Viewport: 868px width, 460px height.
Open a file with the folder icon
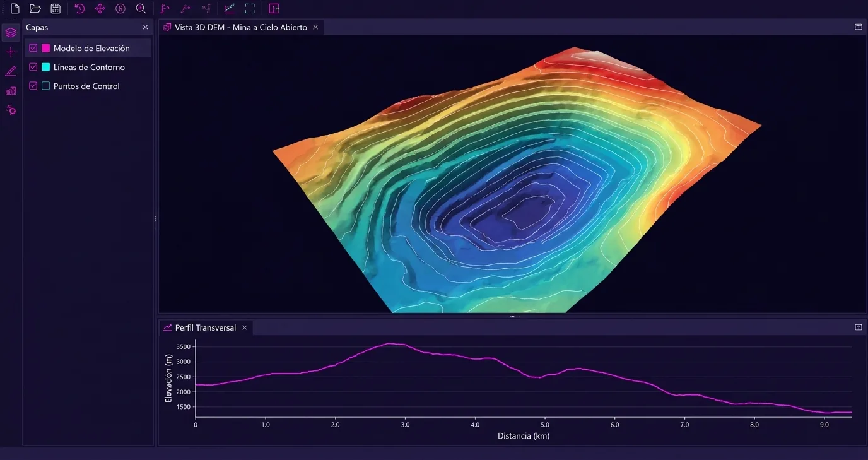pos(35,9)
